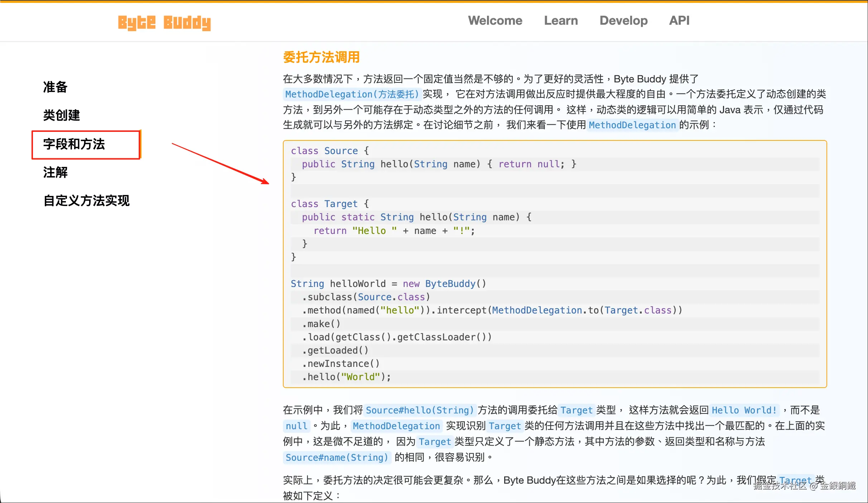Image resolution: width=868 pixels, height=503 pixels.
Task: Open the API navigation link
Action: pyautogui.click(x=679, y=21)
